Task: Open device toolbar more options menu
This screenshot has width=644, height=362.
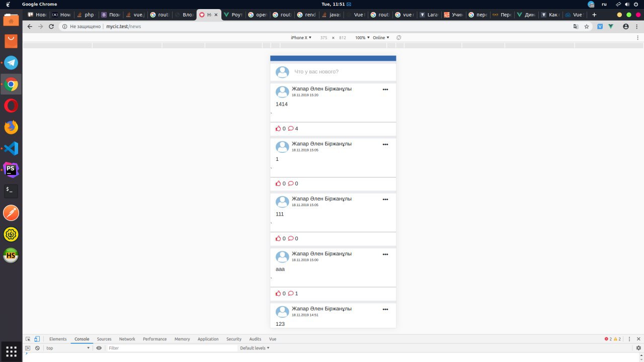Action: (638, 38)
